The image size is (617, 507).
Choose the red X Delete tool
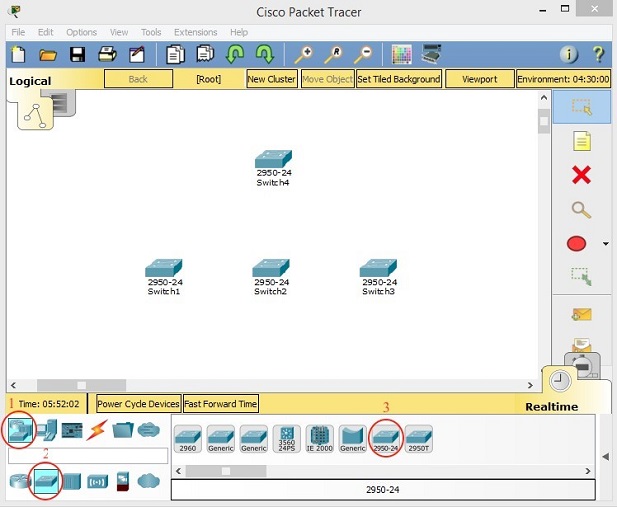click(582, 175)
